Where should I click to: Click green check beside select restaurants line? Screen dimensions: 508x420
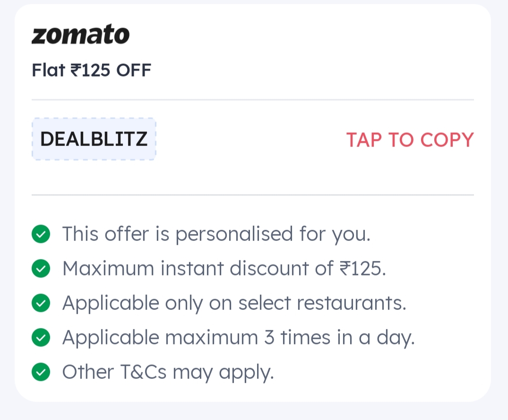(x=41, y=303)
